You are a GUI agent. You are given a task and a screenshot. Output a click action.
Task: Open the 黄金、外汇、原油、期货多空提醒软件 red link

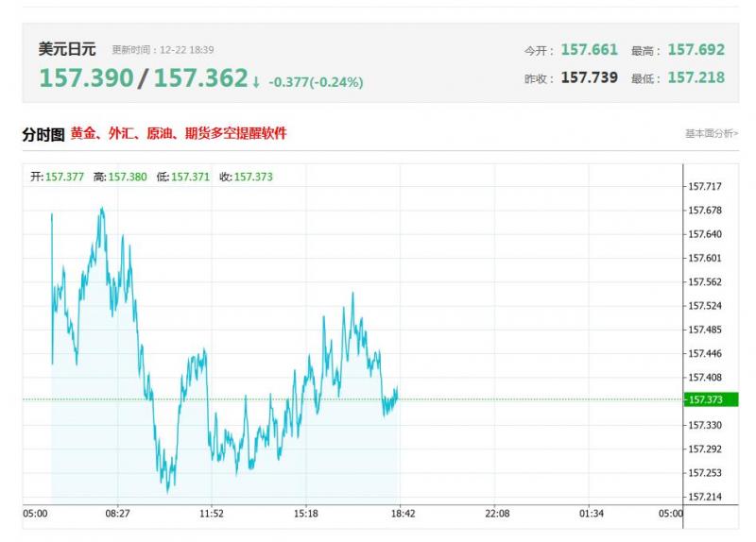179,134
